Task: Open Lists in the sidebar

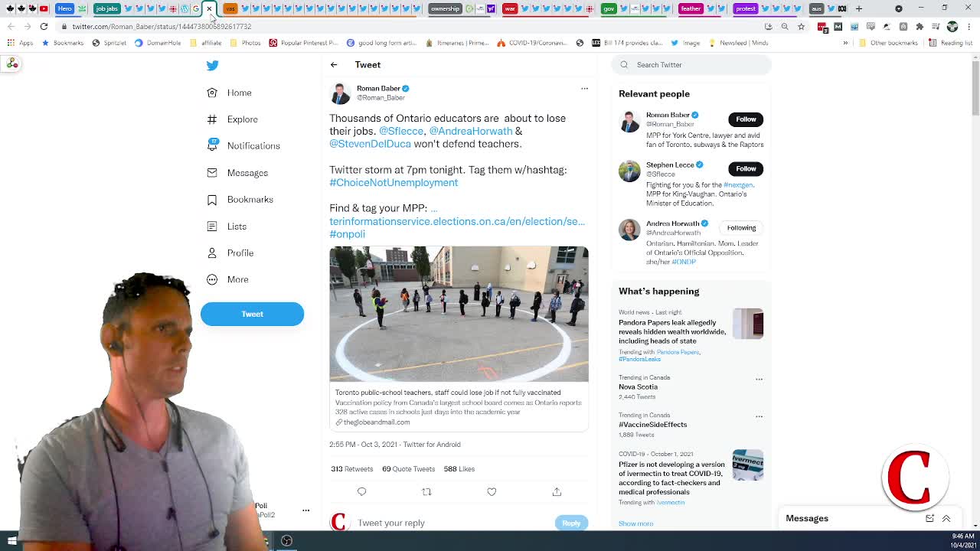Action: [x=227, y=227]
